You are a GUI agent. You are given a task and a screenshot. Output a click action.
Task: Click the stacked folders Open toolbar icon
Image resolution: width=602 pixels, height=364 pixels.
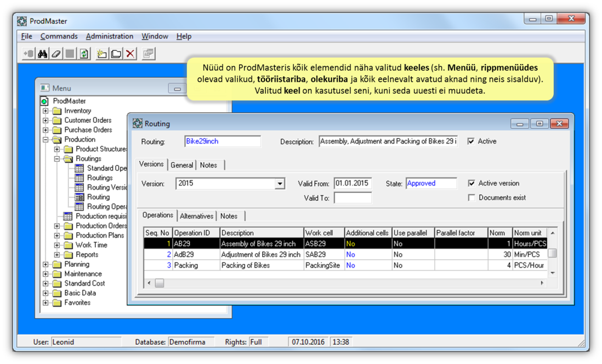click(116, 54)
